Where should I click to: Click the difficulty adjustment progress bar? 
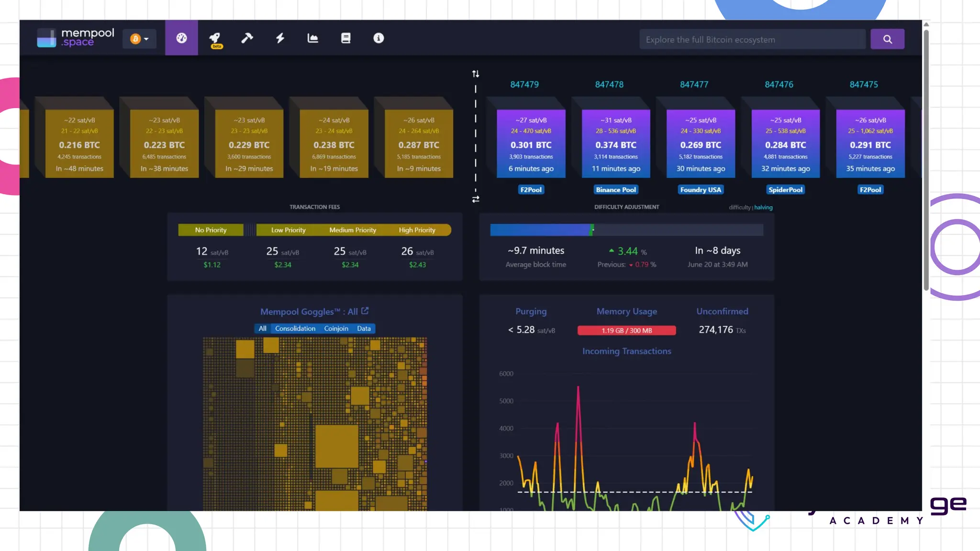point(626,230)
